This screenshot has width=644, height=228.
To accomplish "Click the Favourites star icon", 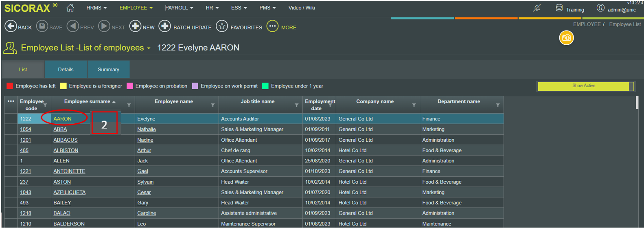I will point(222,26).
